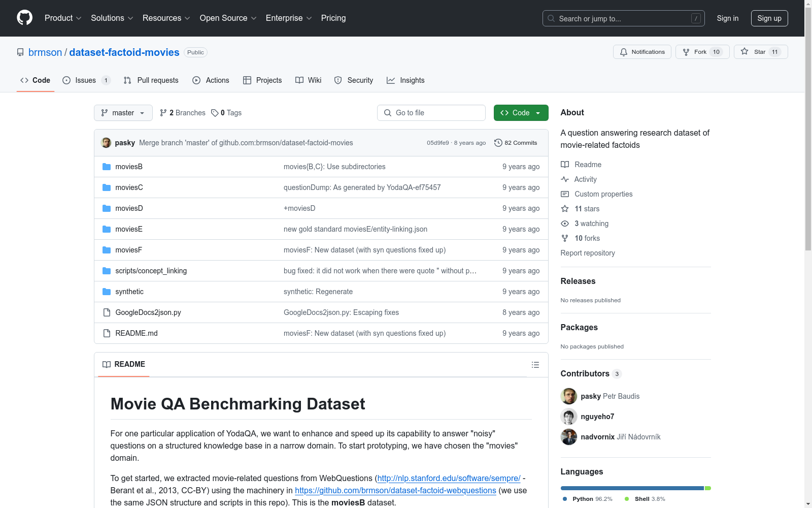Click the notifications bell icon
The image size is (812, 508).
coord(624,52)
